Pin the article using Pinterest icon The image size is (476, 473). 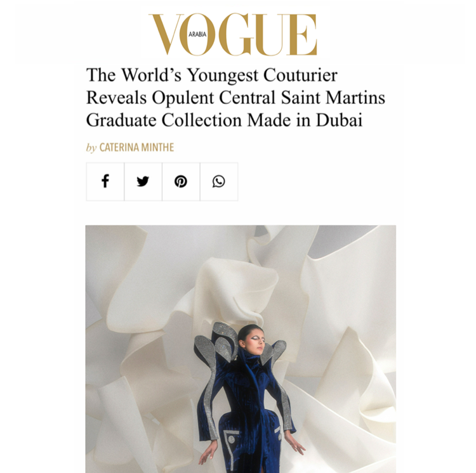[x=181, y=181]
